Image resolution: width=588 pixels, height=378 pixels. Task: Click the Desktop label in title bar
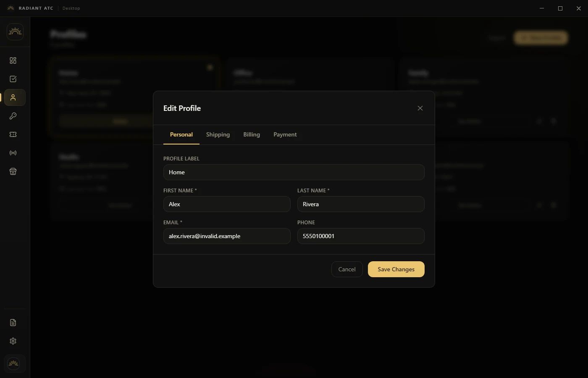71,8
